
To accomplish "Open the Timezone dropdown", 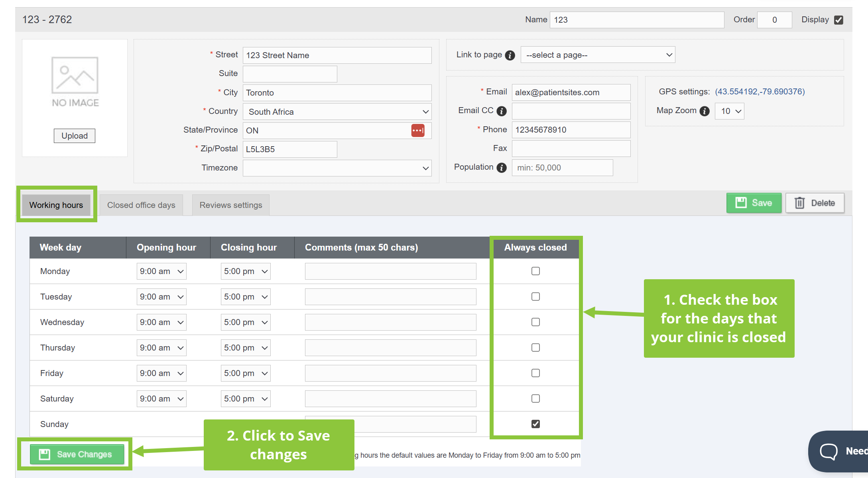I will [x=337, y=168].
